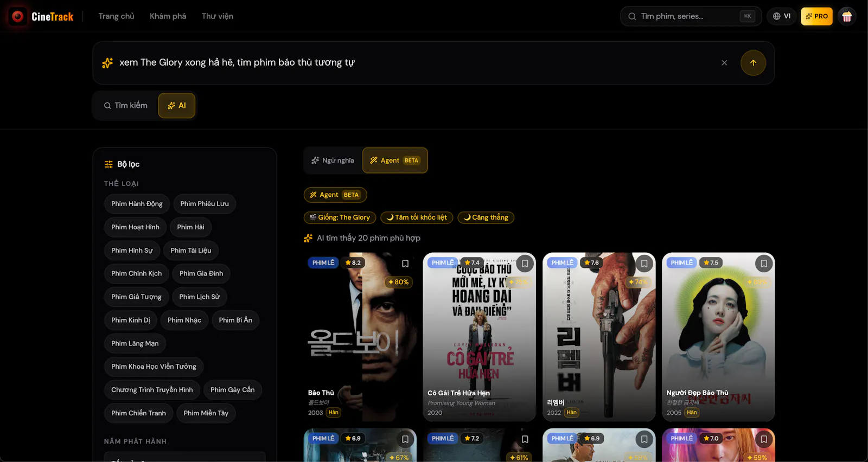Toggle Phim Gia Đình genre filter
The height and width of the screenshot is (462, 868).
201,274
